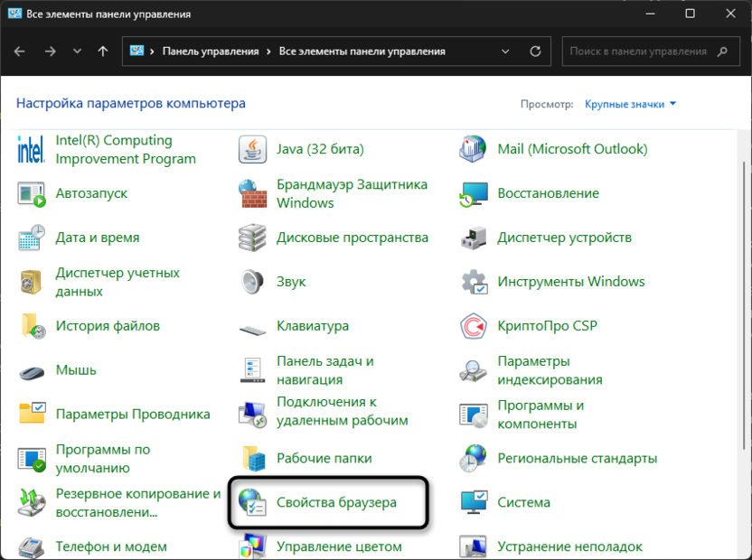Click the Мышь mouse icon
752x560 pixels.
tap(33, 370)
